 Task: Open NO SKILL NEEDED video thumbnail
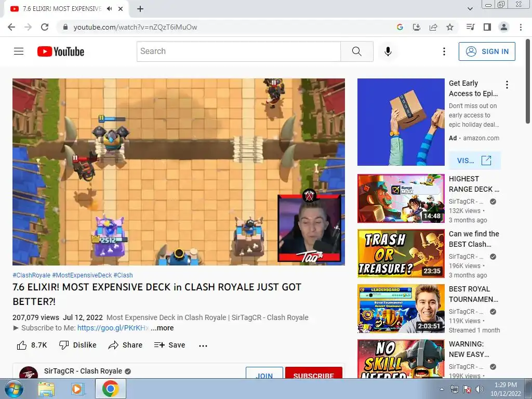point(401,358)
